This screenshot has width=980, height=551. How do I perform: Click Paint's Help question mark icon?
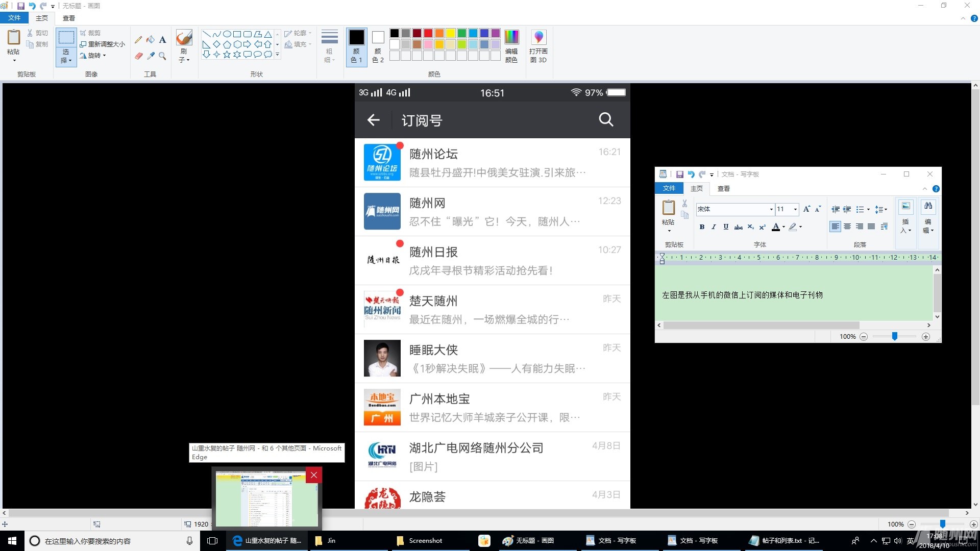pyautogui.click(x=974, y=18)
